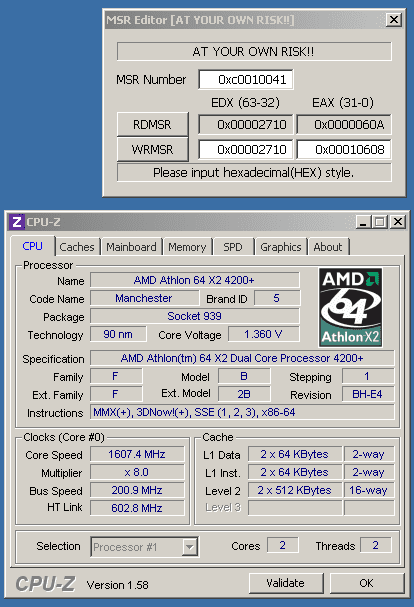Click the OK button in CPU-Z
Viewport: 414px width, 607px height.
(x=367, y=583)
